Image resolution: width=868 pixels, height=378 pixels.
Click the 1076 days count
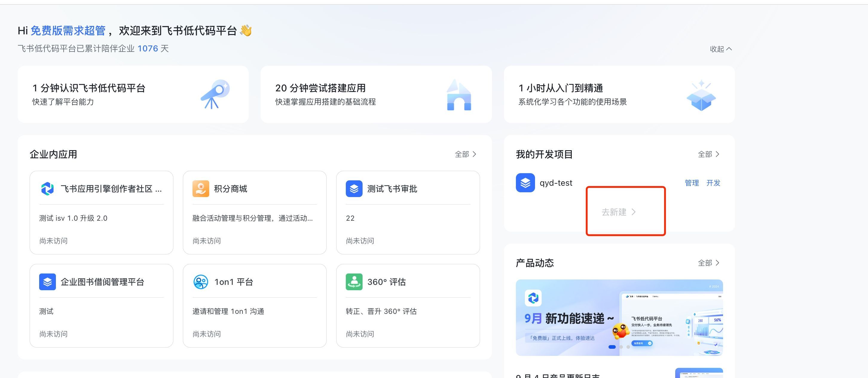pyautogui.click(x=148, y=48)
